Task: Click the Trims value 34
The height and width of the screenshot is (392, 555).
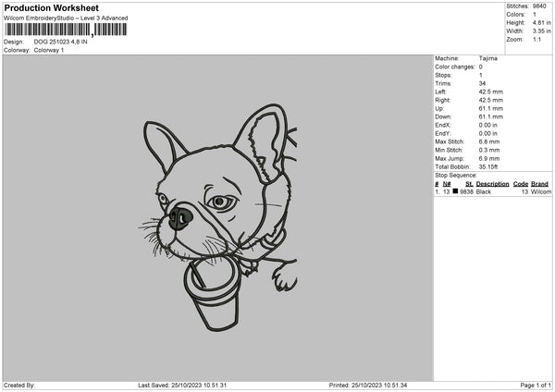Action: (x=483, y=83)
